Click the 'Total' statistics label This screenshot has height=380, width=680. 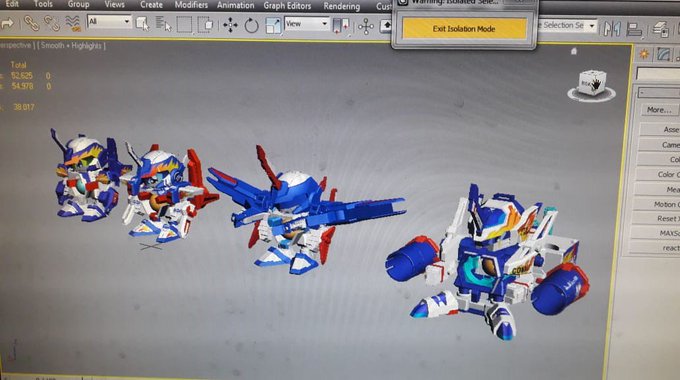[x=18, y=65]
